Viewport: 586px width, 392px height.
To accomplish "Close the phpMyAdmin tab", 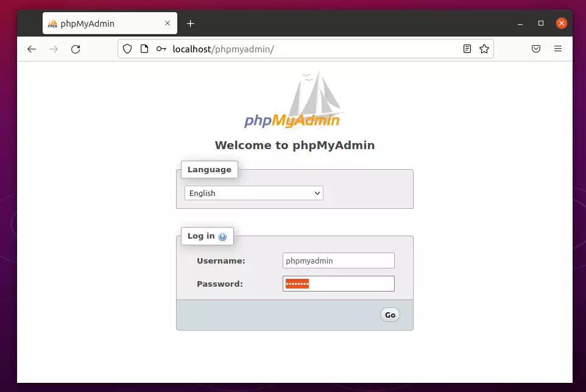I will pos(168,23).
